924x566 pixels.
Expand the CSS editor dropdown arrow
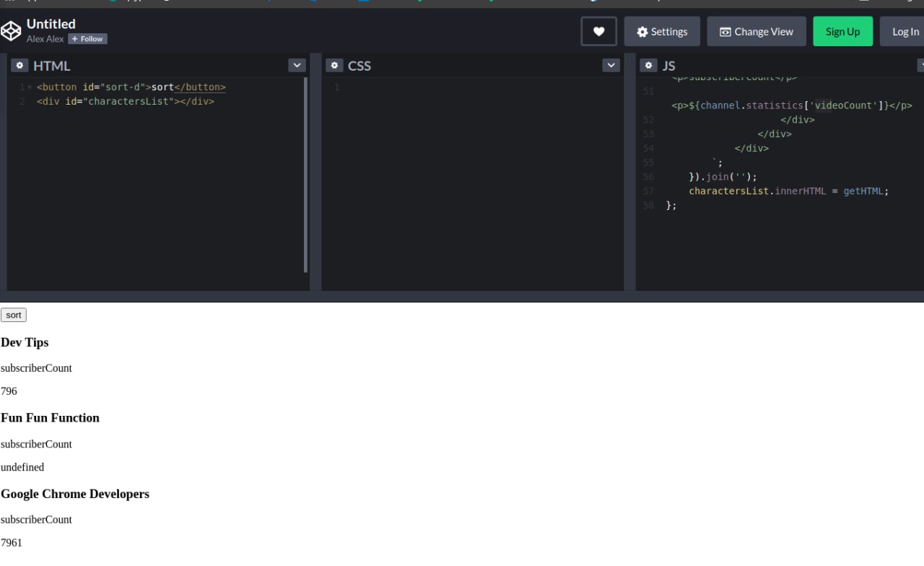tap(611, 65)
